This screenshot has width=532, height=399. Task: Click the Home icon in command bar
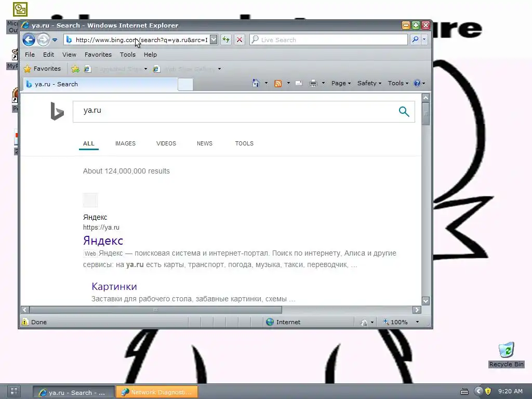coord(256,83)
